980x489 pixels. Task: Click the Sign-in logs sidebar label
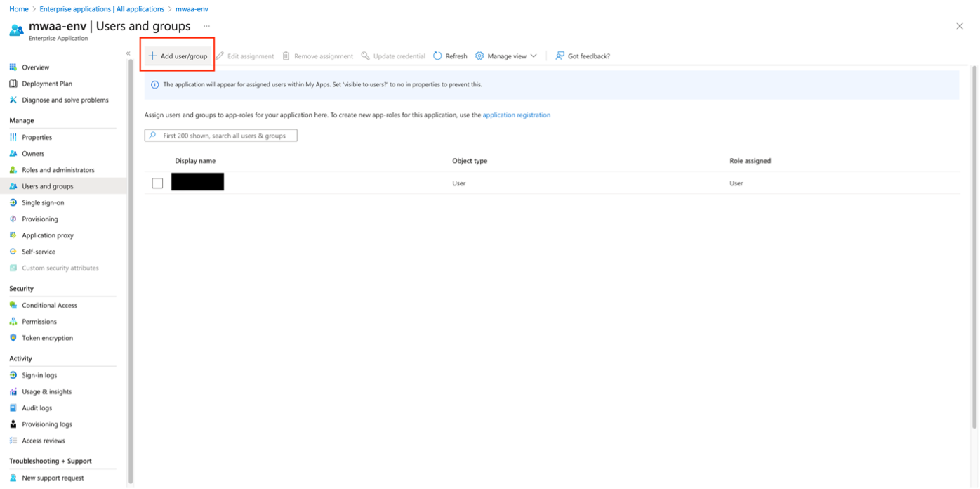[39, 375]
